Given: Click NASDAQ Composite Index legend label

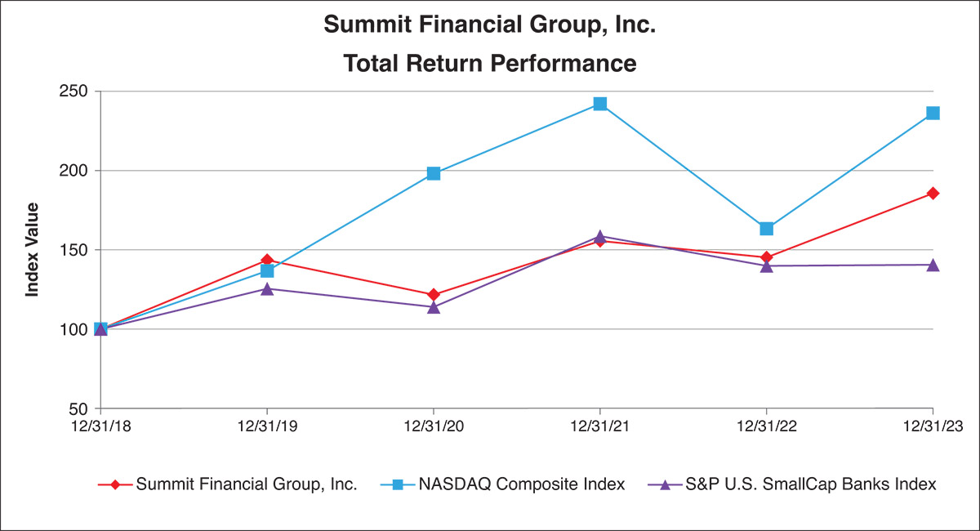Looking at the screenshot, I should (x=522, y=484).
